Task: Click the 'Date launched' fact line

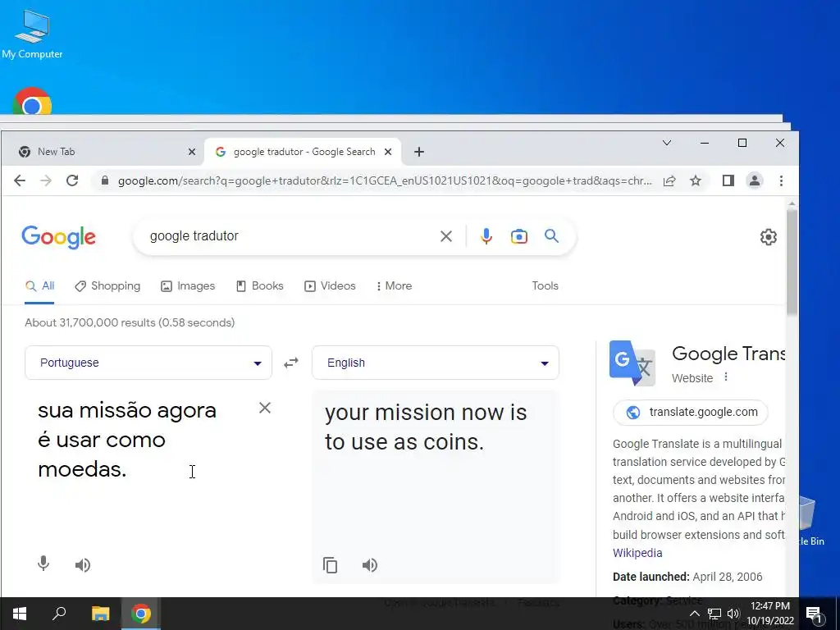Action: pos(687,577)
